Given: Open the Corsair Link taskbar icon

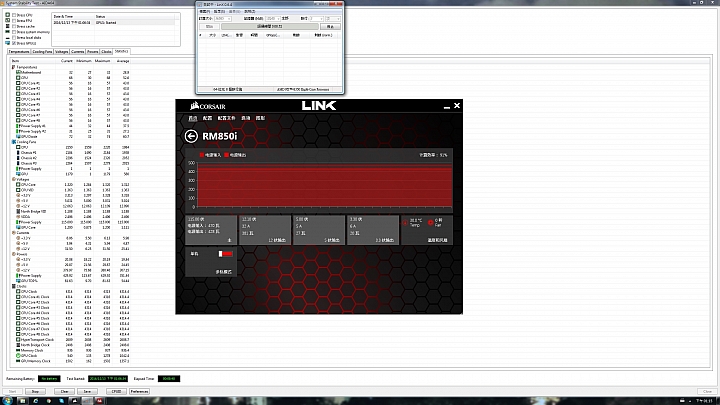Looking at the screenshot, I should 74,401.
